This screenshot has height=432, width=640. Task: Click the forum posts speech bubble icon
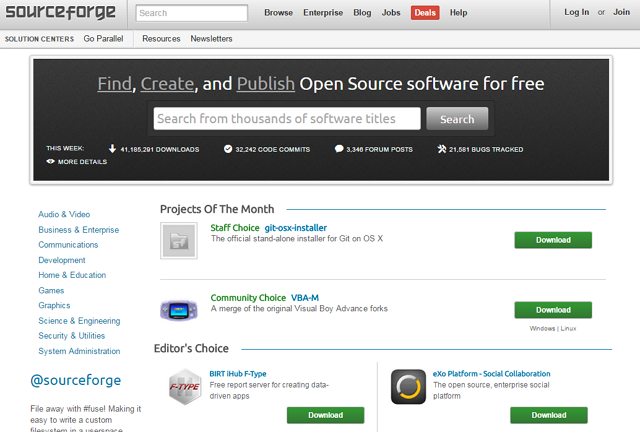pos(339,149)
